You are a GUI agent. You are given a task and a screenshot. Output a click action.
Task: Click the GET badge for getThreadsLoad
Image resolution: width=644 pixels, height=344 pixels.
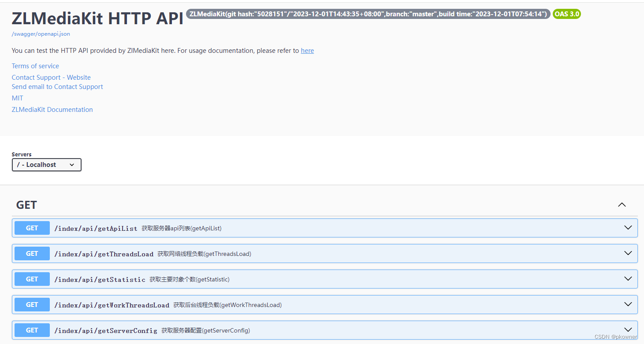click(x=32, y=254)
